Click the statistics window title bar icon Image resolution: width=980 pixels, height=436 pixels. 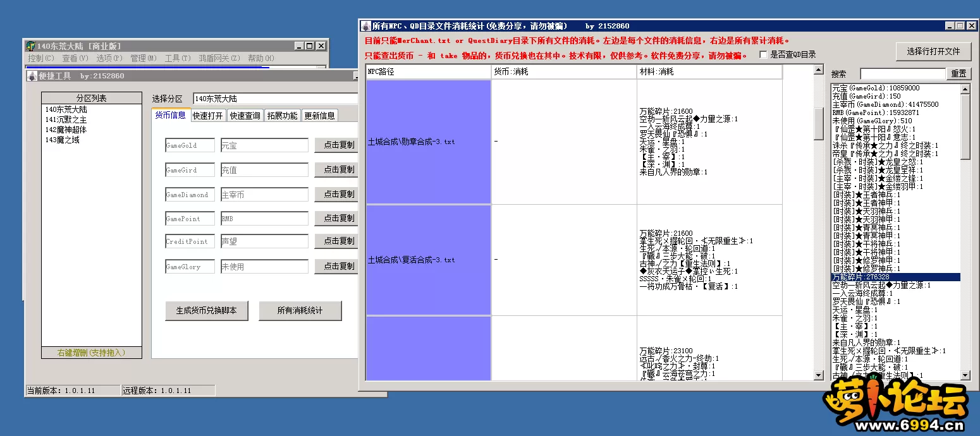tap(365, 26)
